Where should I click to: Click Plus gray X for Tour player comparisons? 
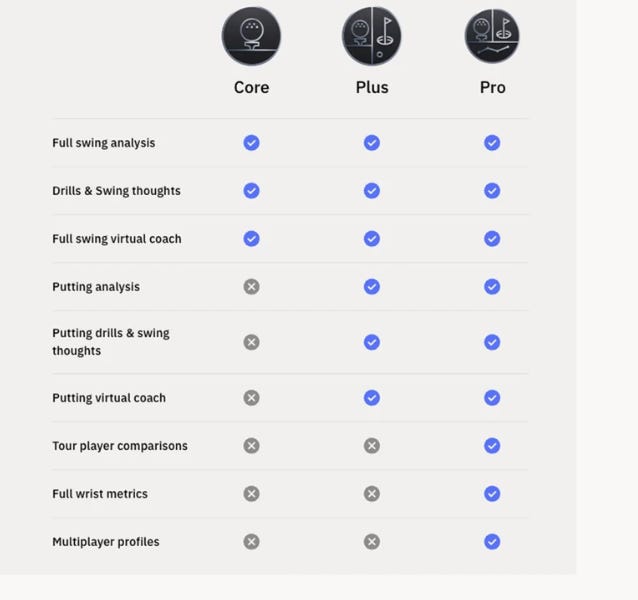372,446
